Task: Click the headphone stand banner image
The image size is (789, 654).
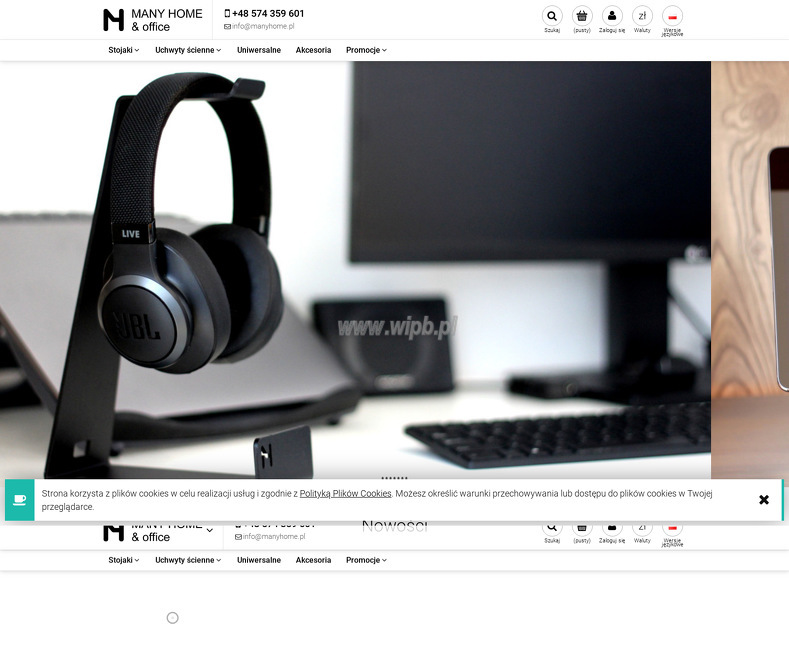Action: click(355, 270)
